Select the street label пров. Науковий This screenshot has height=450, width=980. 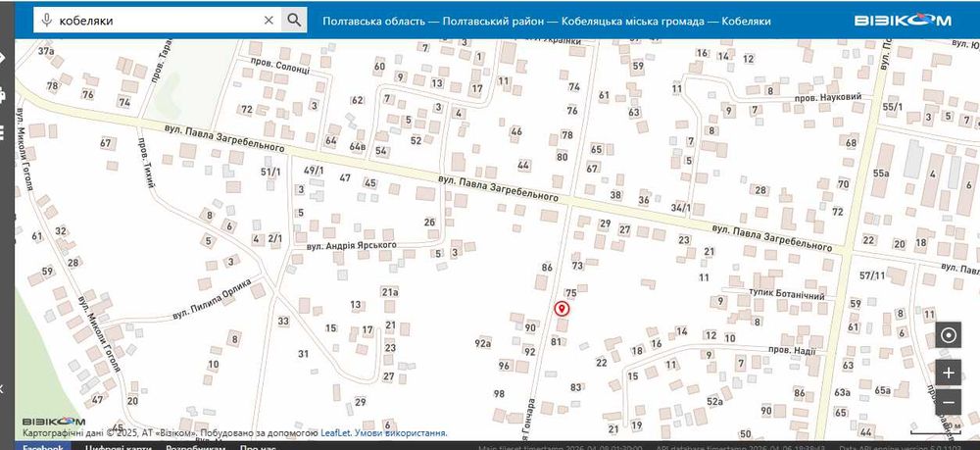828,97
